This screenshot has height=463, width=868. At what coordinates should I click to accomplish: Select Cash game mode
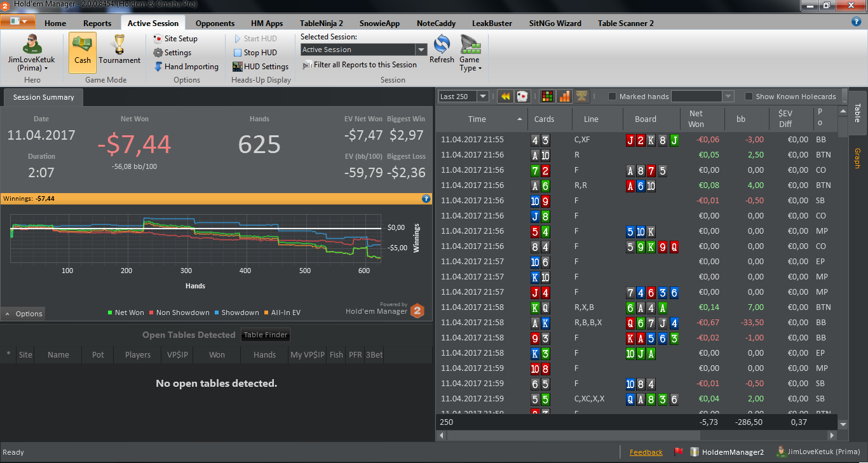(x=83, y=52)
